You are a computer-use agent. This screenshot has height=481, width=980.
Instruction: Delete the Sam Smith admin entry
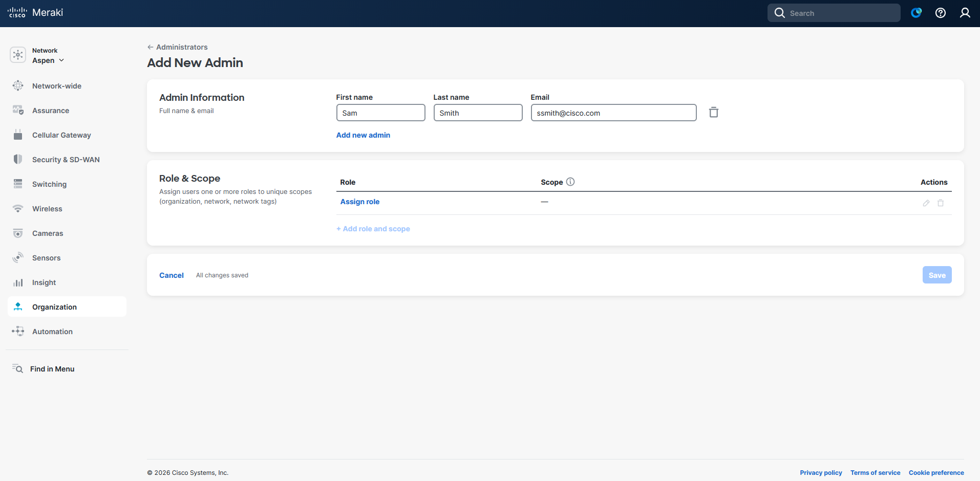713,113
